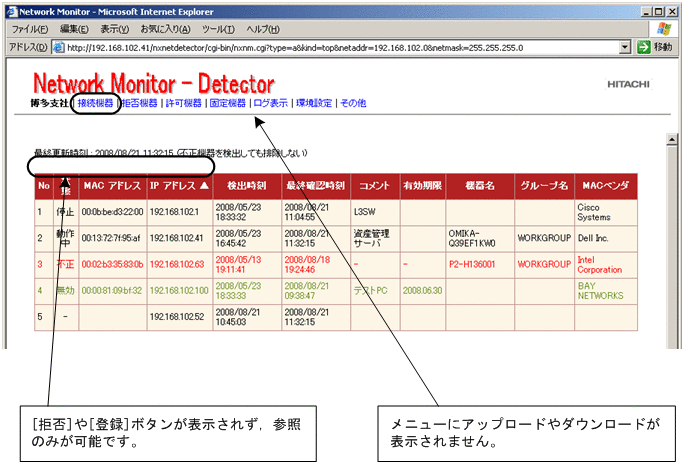
Task: Click the L3SW comment cell
Action: tap(375, 212)
